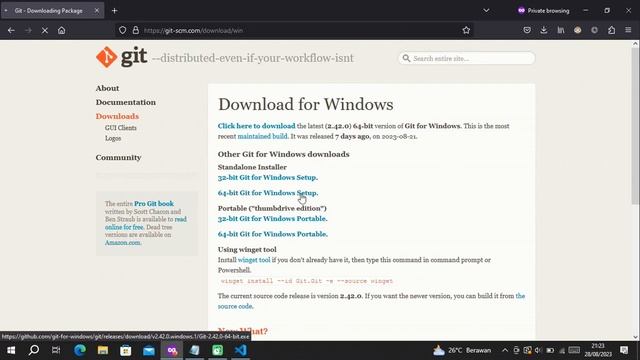Click the page vertical scrollbar thumb
640x360 pixels.
[x=635, y=126]
